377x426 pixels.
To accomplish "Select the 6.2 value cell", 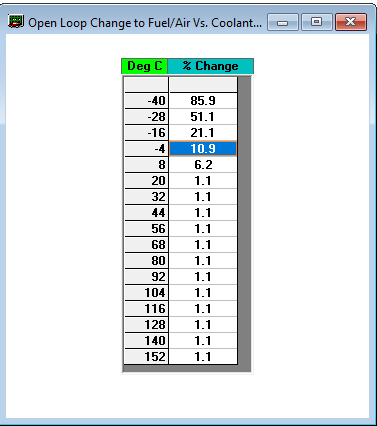I will point(203,165).
